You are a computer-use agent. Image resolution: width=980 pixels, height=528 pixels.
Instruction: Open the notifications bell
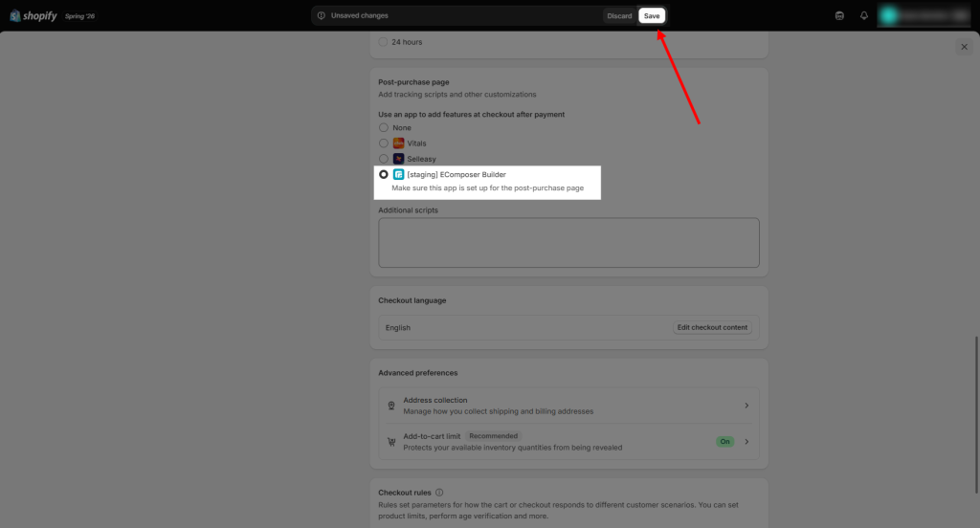pos(864,15)
